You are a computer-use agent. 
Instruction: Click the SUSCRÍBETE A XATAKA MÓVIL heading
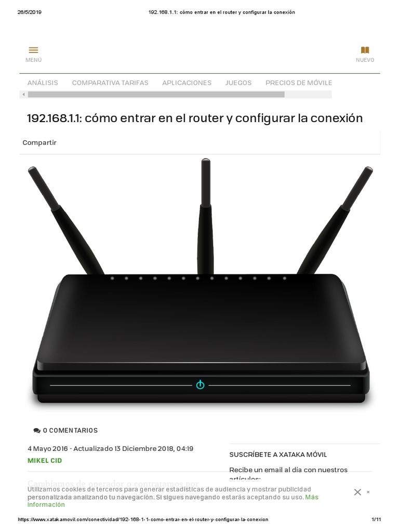(278, 455)
